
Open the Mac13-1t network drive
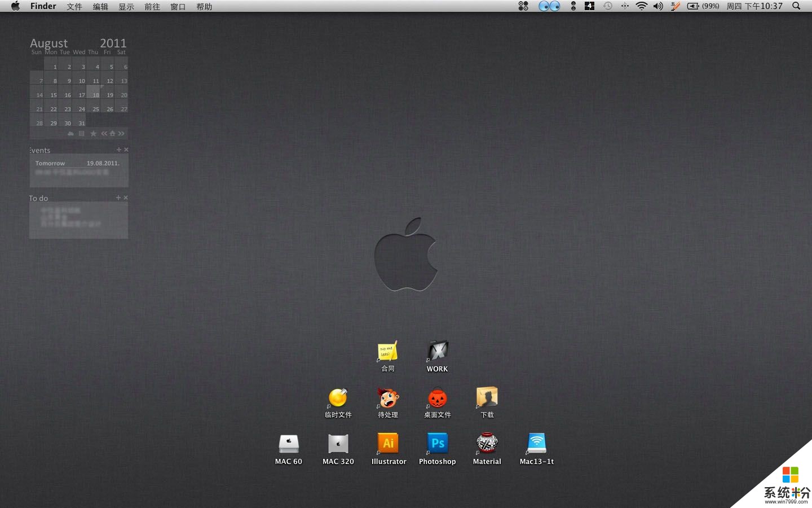537,444
